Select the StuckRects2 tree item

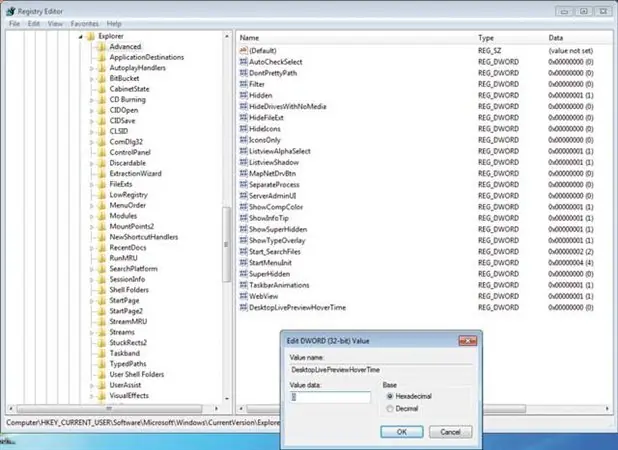pos(128,343)
